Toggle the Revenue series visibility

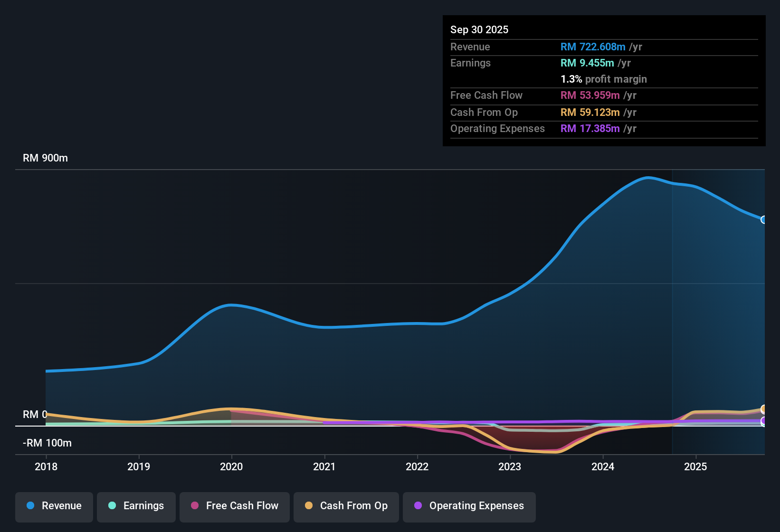click(54, 506)
